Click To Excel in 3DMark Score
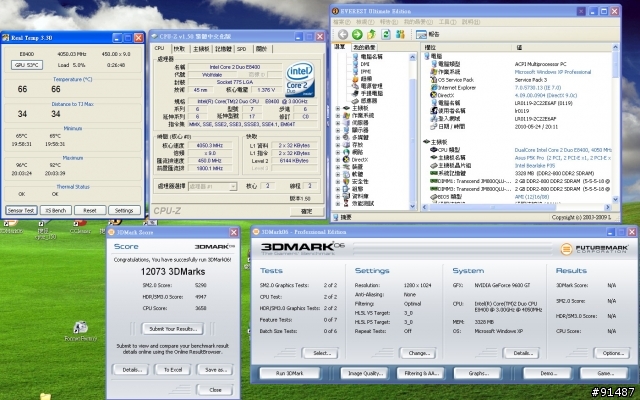 coord(173,370)
